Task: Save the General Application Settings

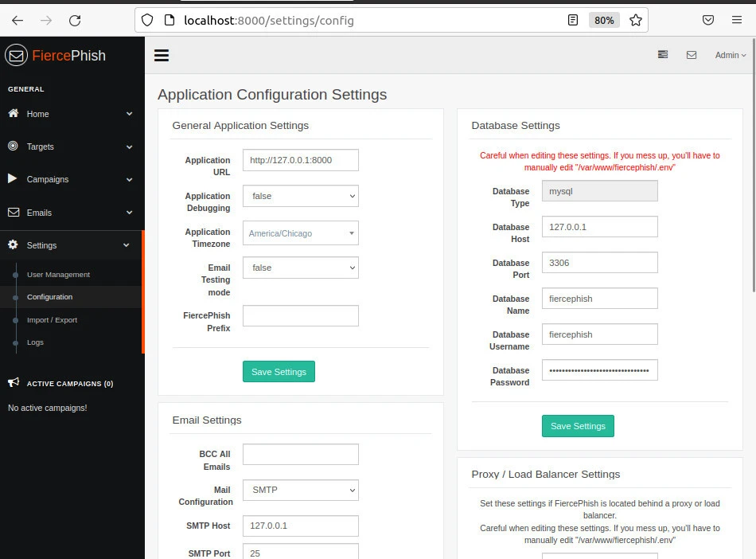Action: 279,372
